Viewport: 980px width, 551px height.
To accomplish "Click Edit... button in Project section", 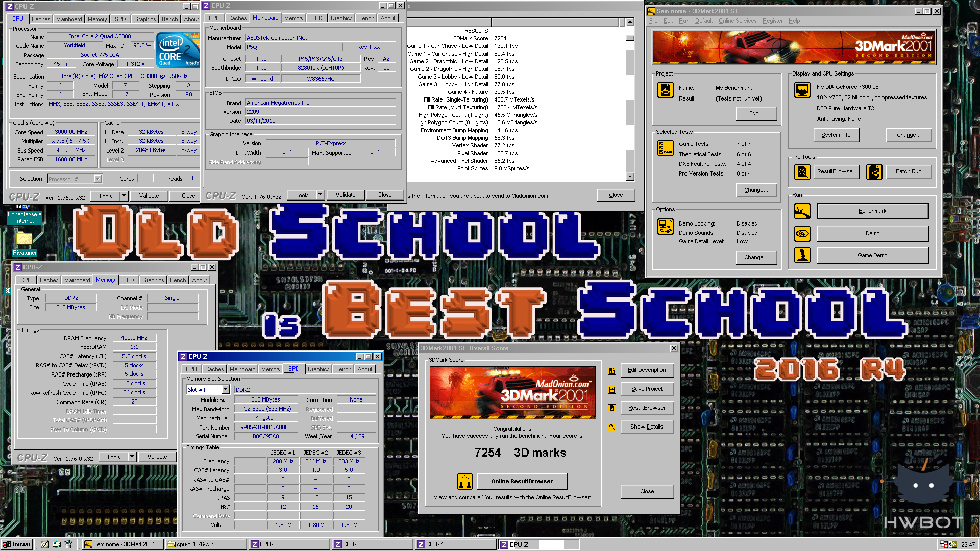I will [x=756, y=113].
